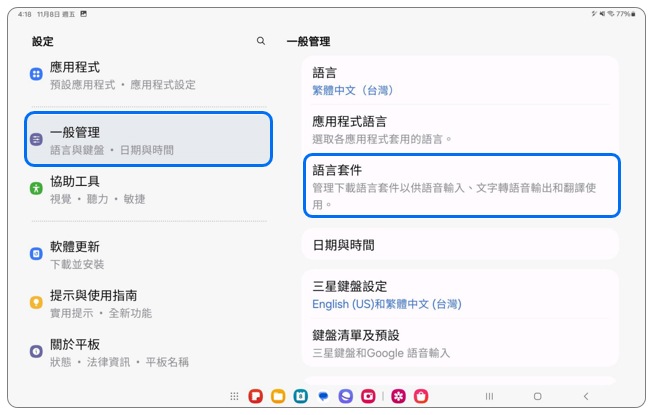The height and width of the screenshot is (415, 652).
Task: Open the Galaxy Store bag icon
Action: pos(421,397)
